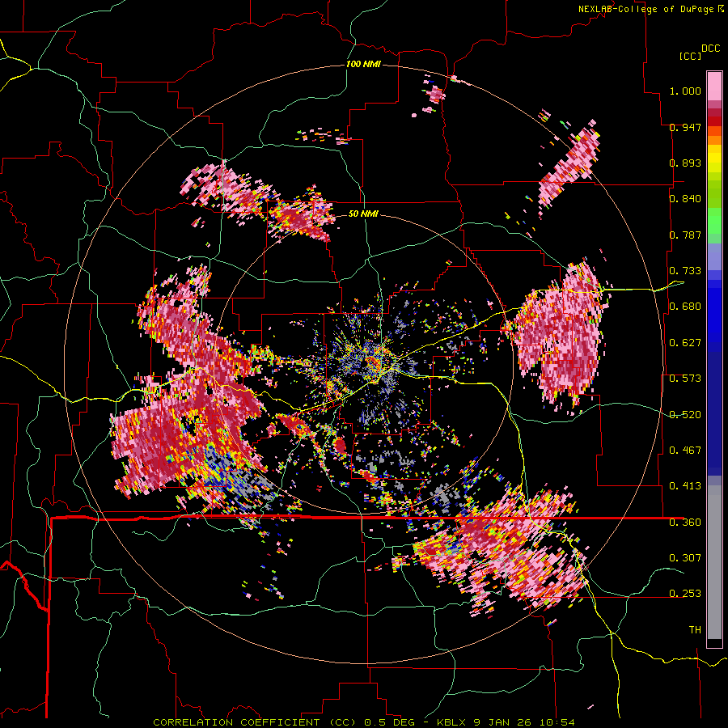
Task: Click the KBLX station identifier
Action: click(453, 722)
